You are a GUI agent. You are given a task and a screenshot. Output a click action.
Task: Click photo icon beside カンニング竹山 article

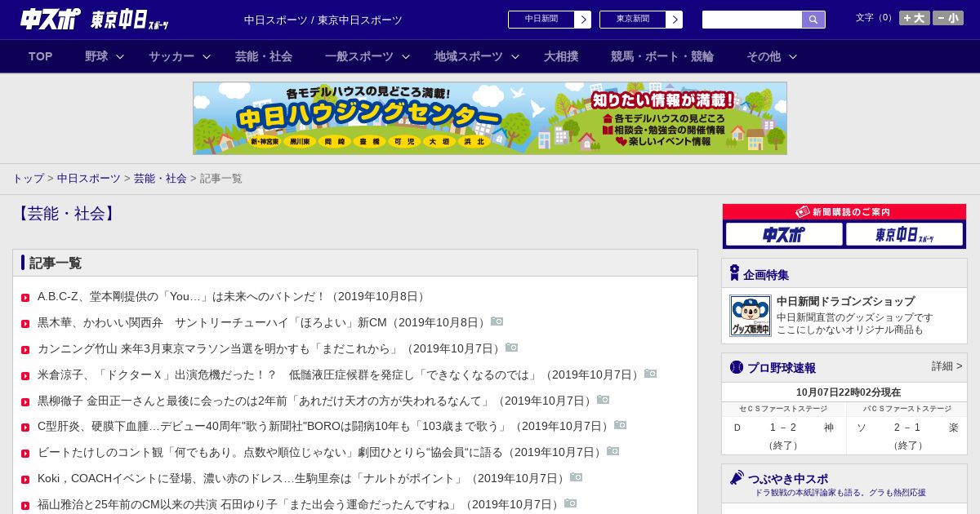pos(511,348)
